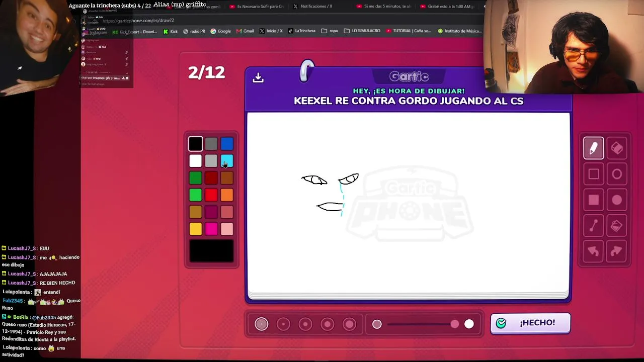Select the largest brush size
Viewport: 644px width, 362px height.
tap(350, 324)
